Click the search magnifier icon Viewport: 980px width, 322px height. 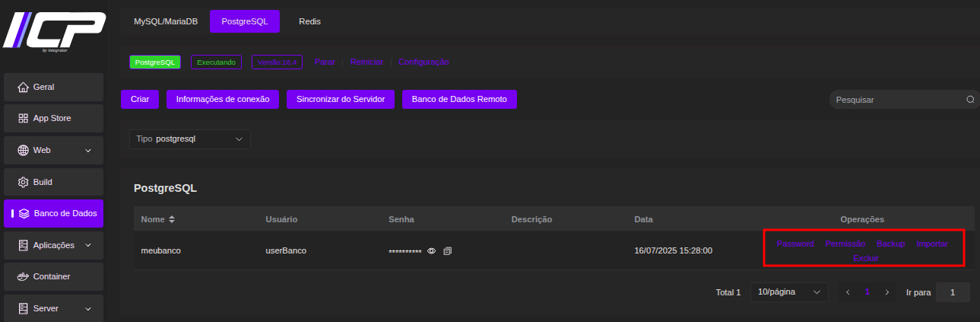[x=970, y=100]
